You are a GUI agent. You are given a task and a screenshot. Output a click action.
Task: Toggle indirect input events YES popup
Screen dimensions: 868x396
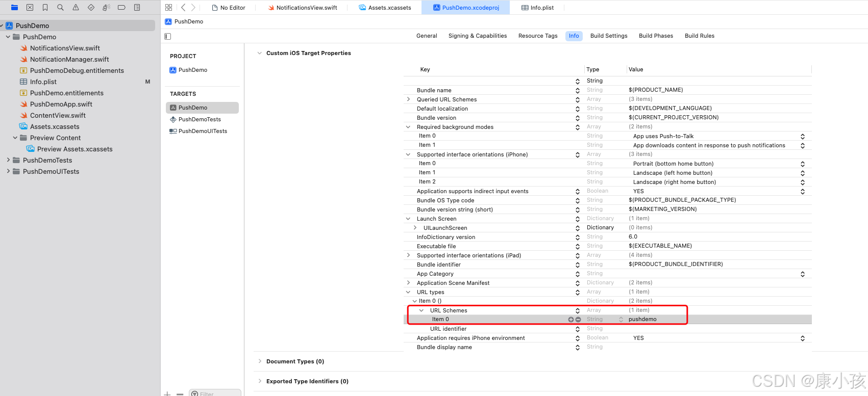point(803,191)
